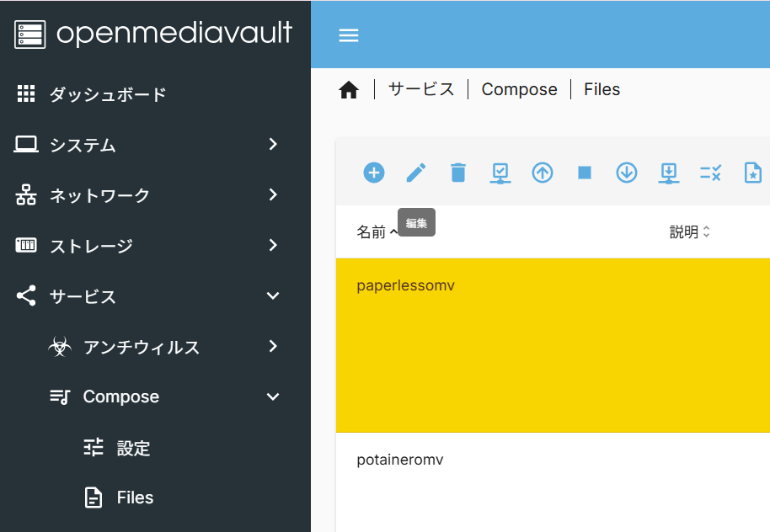Go to home via breadcrumb house icon
770x532 pixels.
(x=349, y=90)
